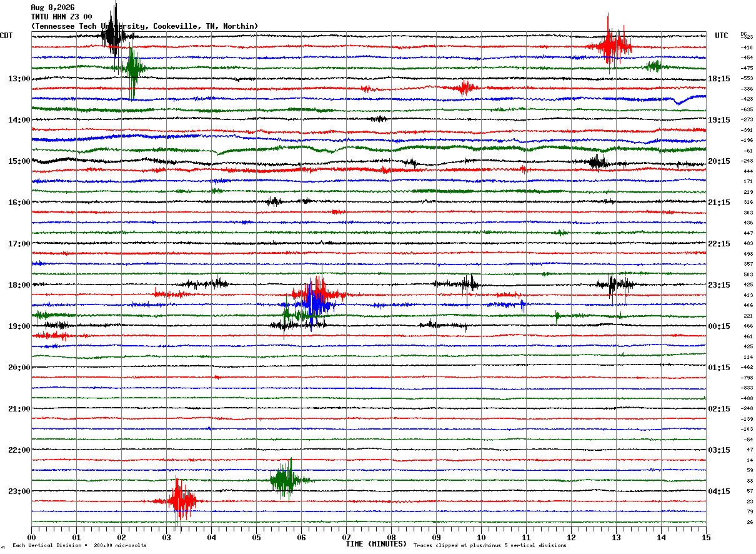Click the -553 DC offset value
Image resolution: width=756 pixels, height=554 pixels.
point(747,78)
